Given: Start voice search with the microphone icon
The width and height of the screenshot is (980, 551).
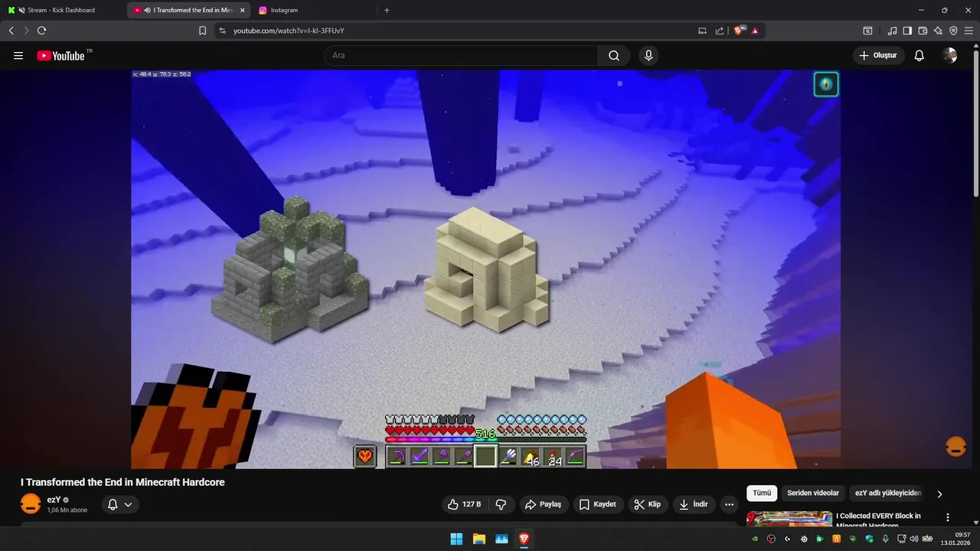Looking at the screenshot, I should (648, 56).
